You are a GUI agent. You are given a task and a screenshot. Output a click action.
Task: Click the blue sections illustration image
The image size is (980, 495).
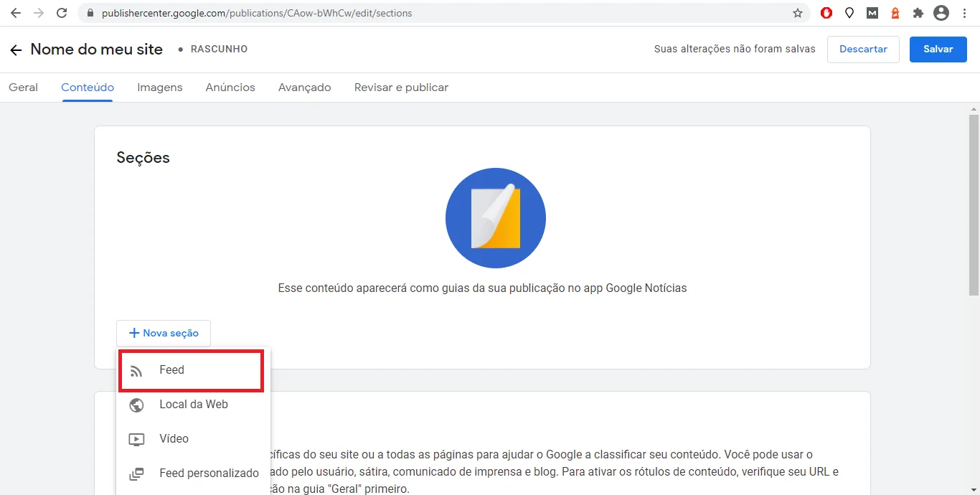tap(496, 218)
